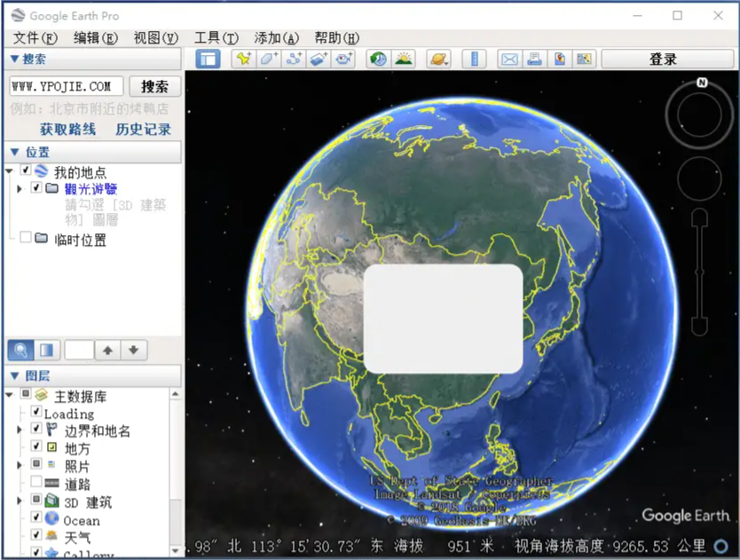This screenshot has width=740, height=560.
Task: Add an image overlay toolbar icon
Action: click(x=319, y=59)
